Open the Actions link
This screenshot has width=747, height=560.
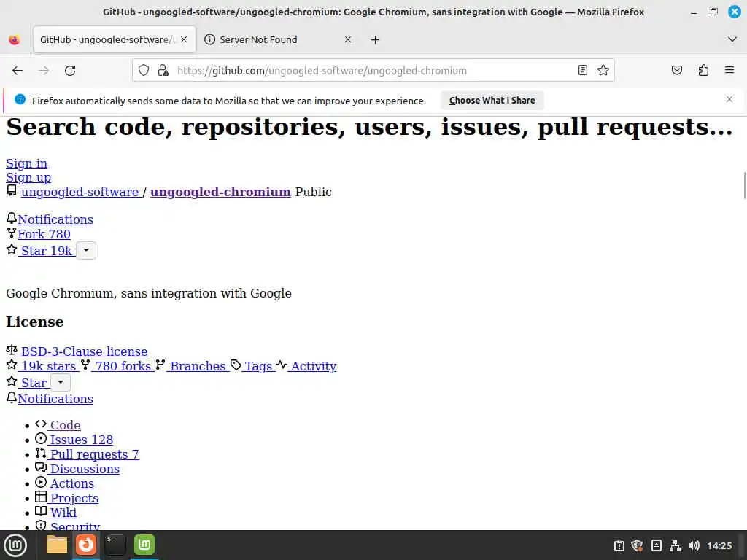tap(71, 484)
